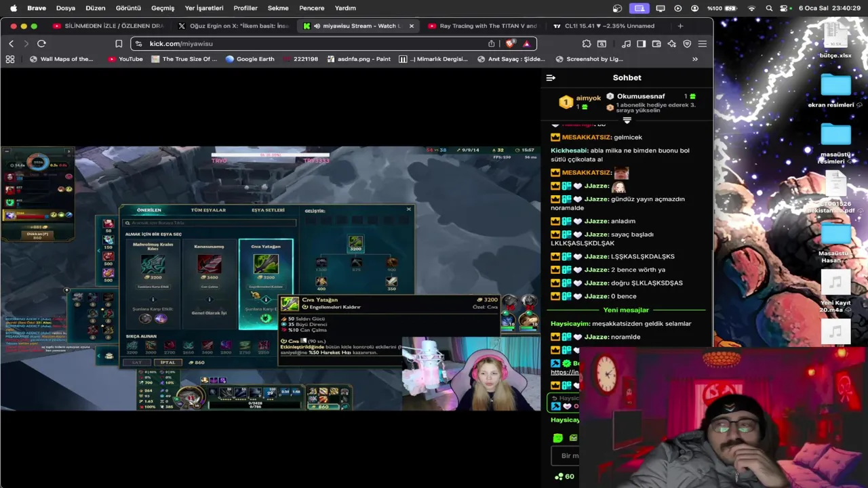The width and height of the screenshot is (868, 488).
Task: Open bütçe.xlsx on the desktop
Action: click(x=835, y=41)
